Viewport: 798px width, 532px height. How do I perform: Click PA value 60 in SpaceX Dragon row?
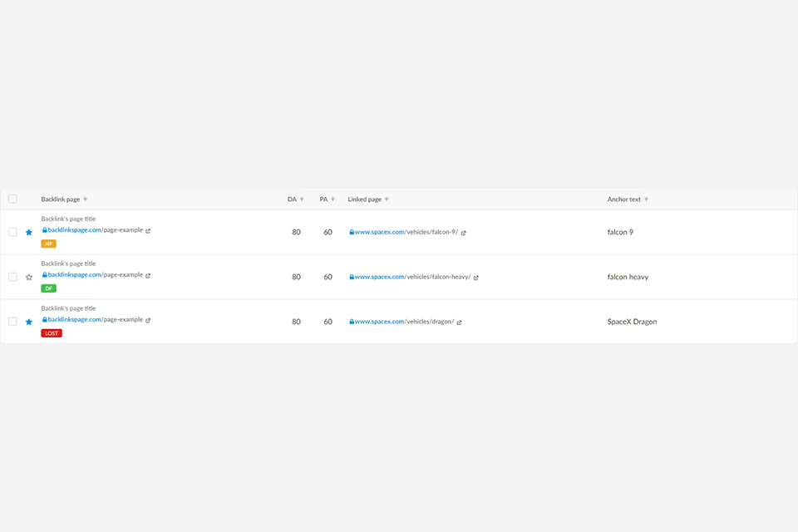coord(328,322)
